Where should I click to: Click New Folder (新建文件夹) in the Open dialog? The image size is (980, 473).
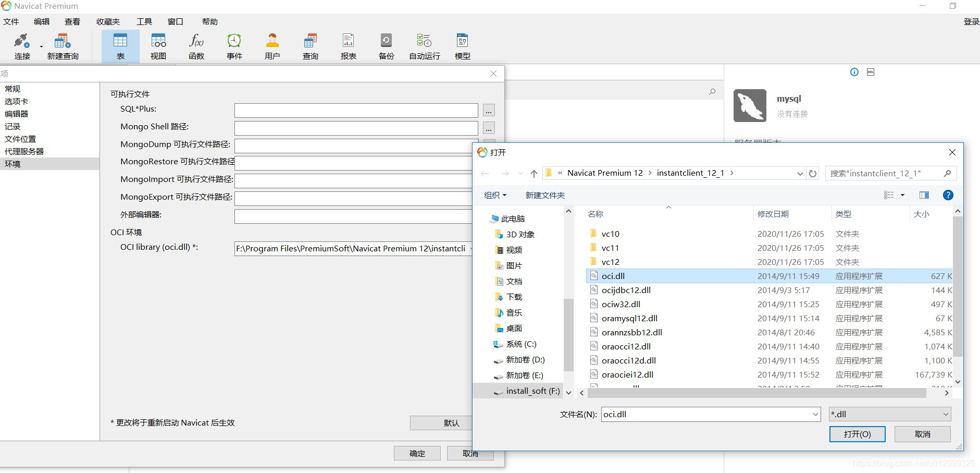(545, 195)
